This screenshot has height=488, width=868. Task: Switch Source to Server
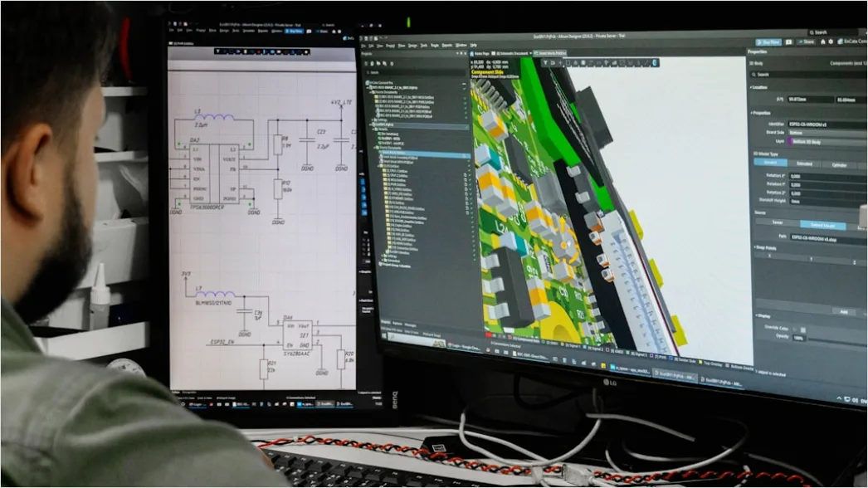pyautogui.click(x=778, y=222)
